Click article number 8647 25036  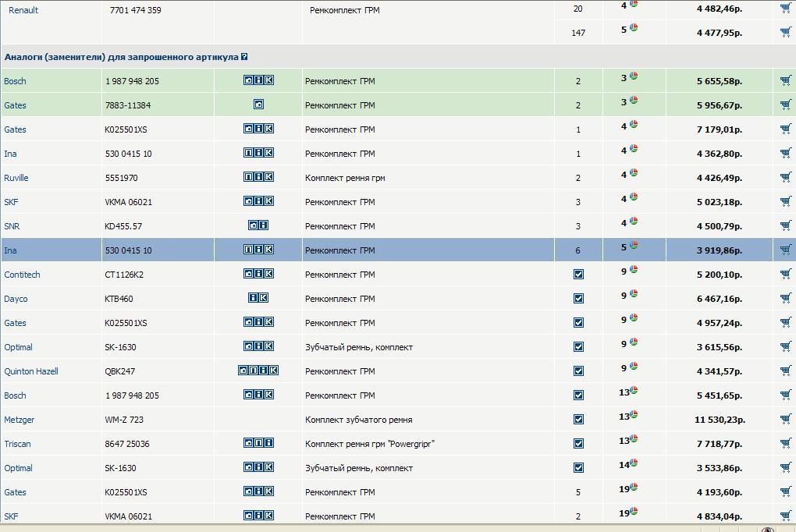pos(127,444)
